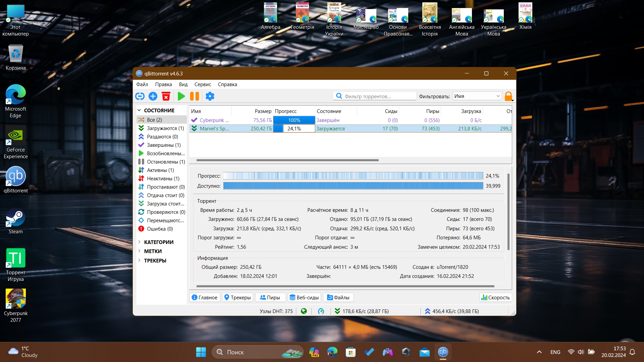
Task: Click the add torrent link icon
Action: tap(140, 97)
